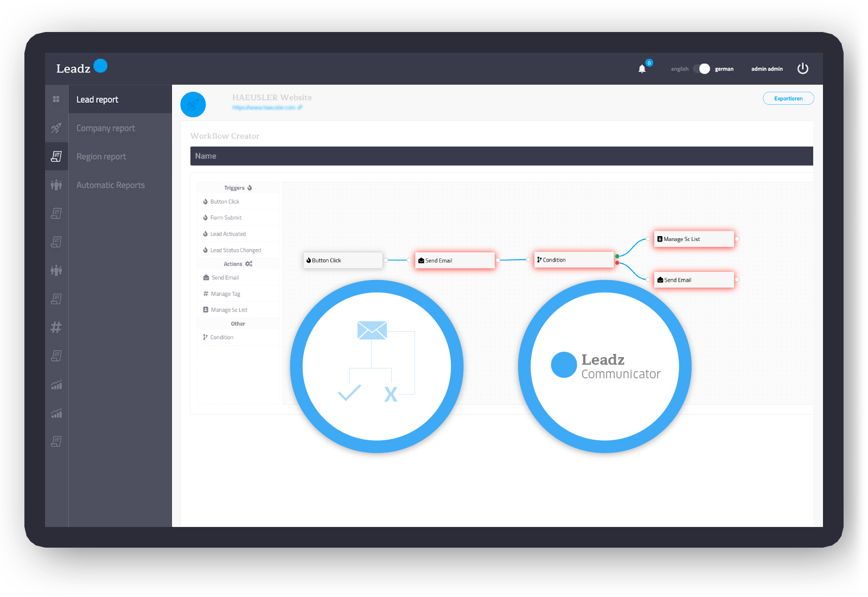
Task: Click the workflow Name input field
Action: tap(501, 156)
